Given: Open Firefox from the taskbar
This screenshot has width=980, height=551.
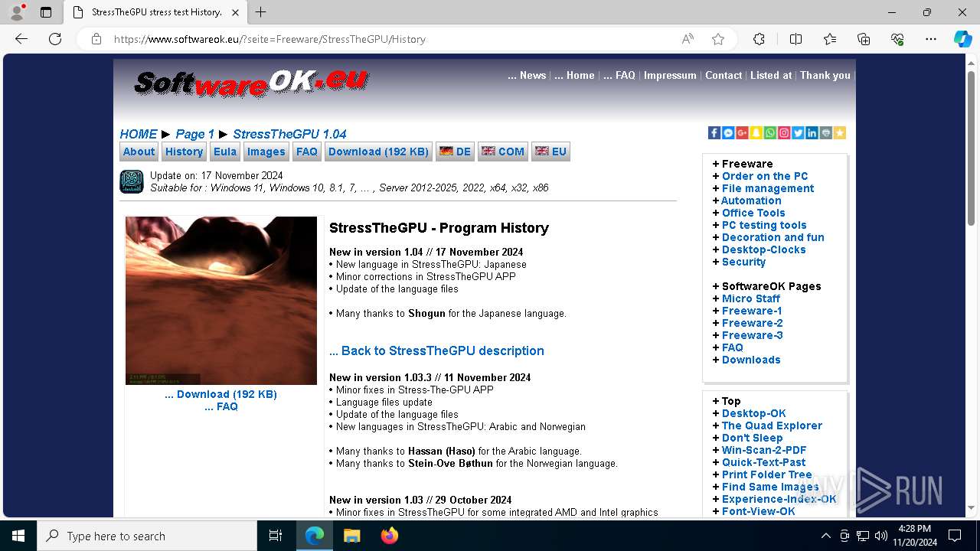Looking at the screenshot, I should [x=390, y=536].
